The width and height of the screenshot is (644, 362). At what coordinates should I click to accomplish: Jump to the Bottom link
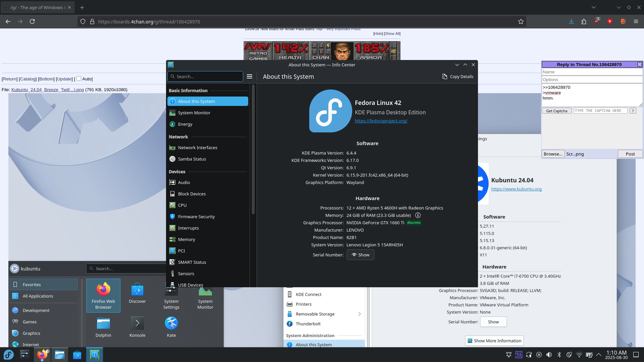coord(46,79)
